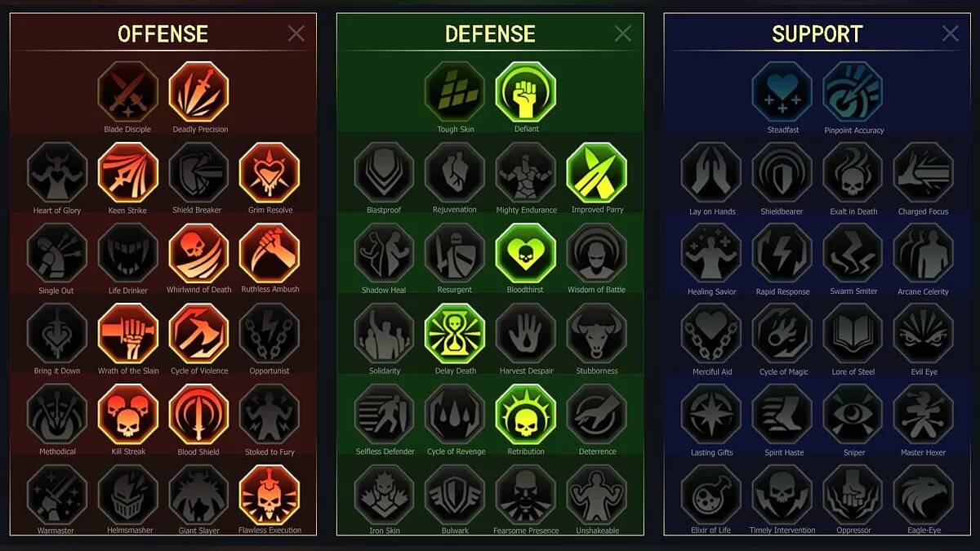The height and width of the screenshot is (551, 980).
Task: Select the Warmaster mastery icon
Action: coord(57,495)
